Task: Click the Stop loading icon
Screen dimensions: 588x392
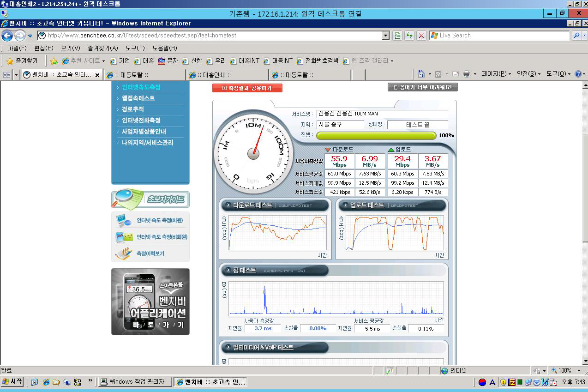Action: pyautogui.click(x=421, y=36)
